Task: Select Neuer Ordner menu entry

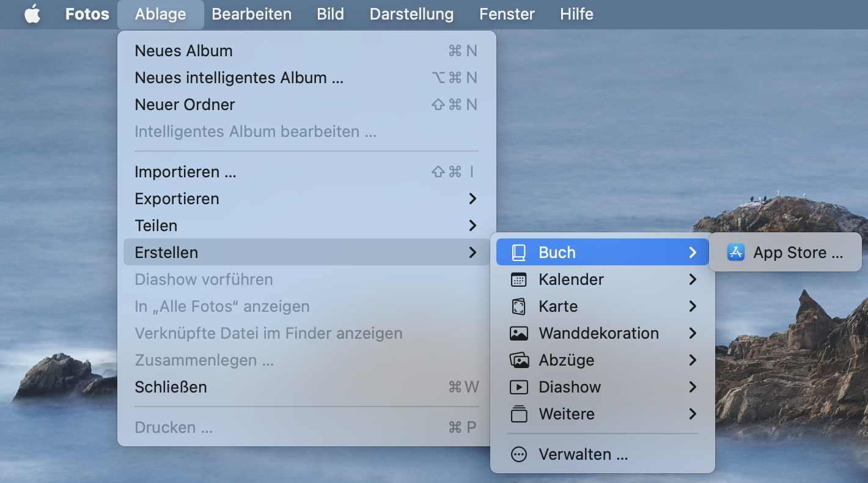Action: [185, 105]
